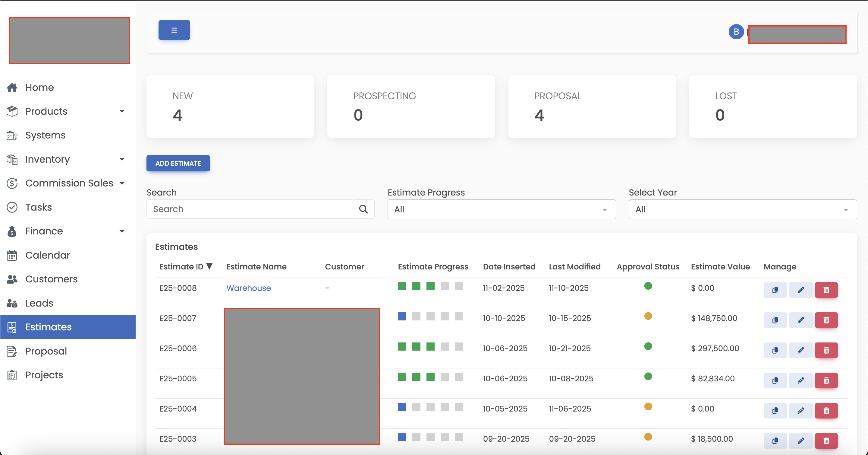Image resolution: width=868 pixels, height=455 pixels.
Task: Select the Systems icon in the sidebar
Action: (x=12, y=135)
